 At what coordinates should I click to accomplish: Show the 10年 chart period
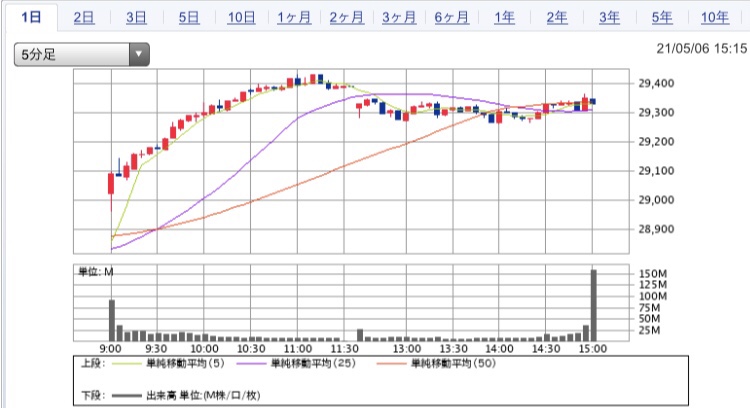[x=715, y=18]
